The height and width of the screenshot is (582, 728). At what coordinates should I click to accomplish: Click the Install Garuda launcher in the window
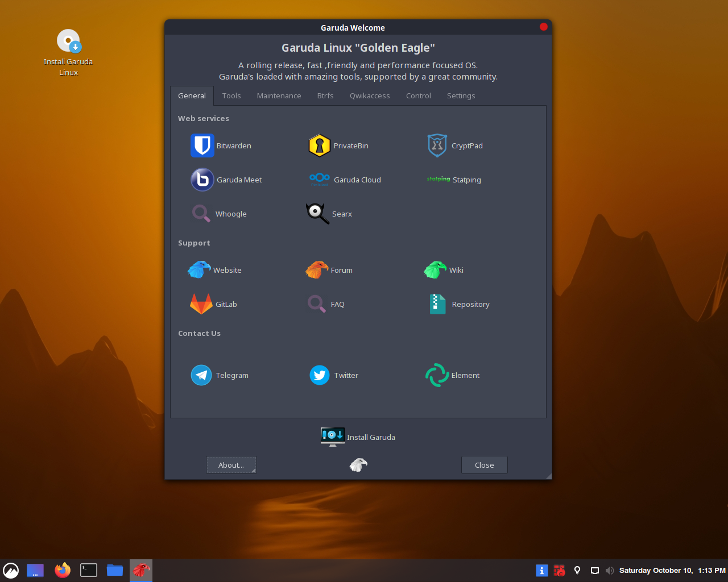point(358,437)
